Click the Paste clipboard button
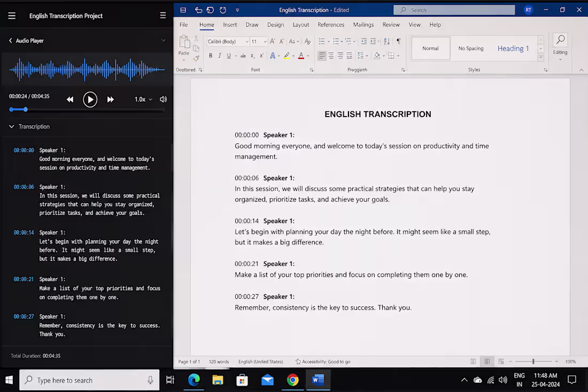This screenshot has width=588, height=392. (x=184, y=48)
